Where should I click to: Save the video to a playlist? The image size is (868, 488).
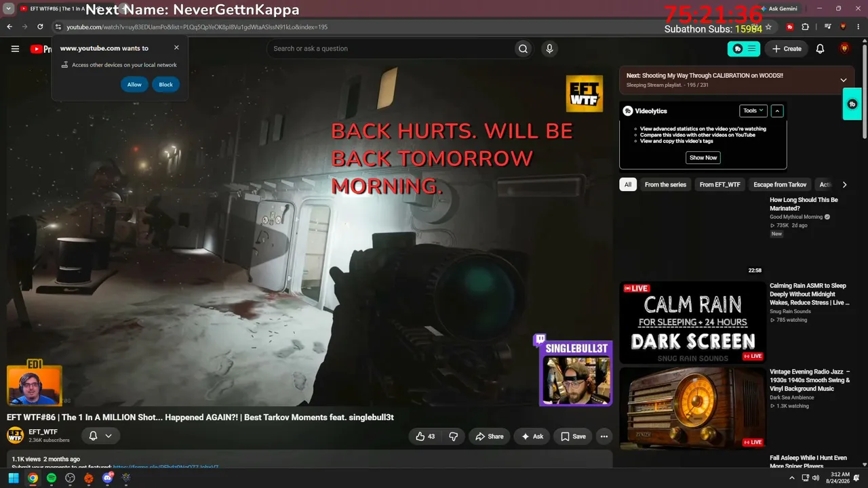point(573,436)
